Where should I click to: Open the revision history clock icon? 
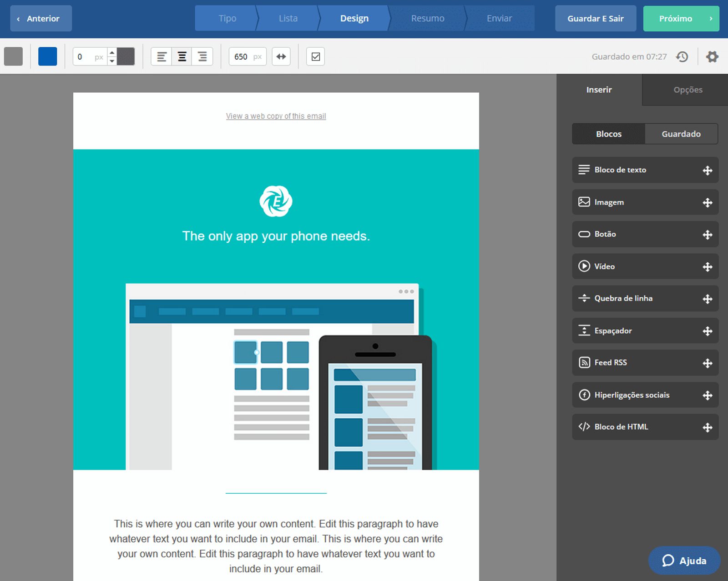tap(682, 57)
